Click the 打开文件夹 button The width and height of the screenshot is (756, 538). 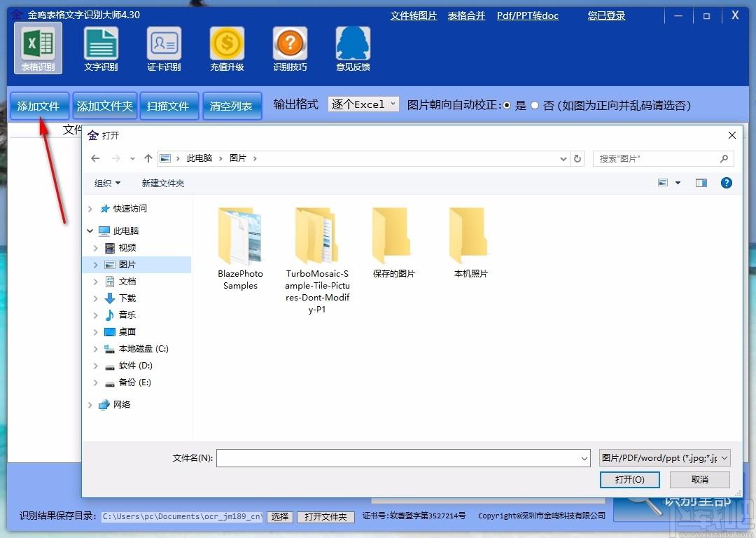coord(325,516)
